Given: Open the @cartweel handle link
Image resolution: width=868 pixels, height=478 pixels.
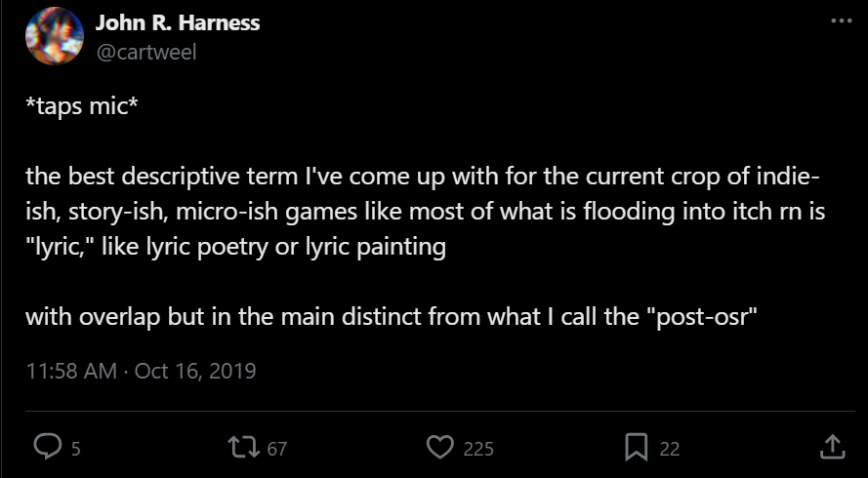Looking at the screenshot, I should (145, 52).
